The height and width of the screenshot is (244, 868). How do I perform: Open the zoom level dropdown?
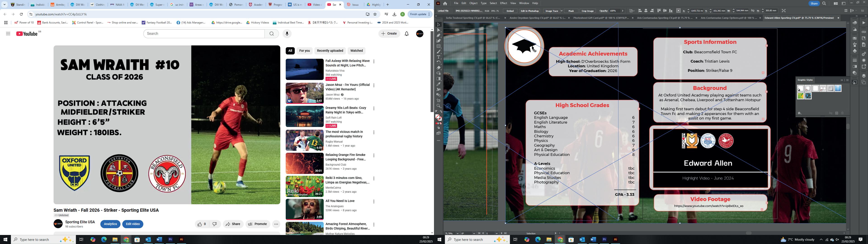(457, 233)
